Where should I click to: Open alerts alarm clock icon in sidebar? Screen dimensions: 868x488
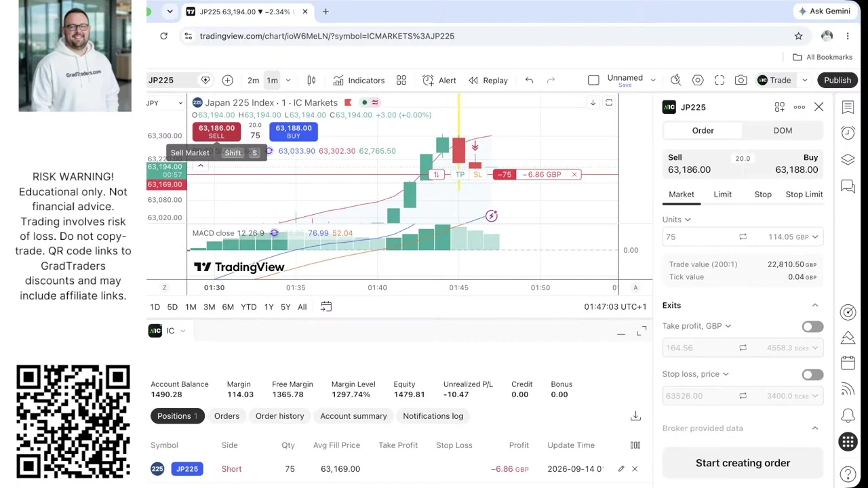[x=848, y=133]
